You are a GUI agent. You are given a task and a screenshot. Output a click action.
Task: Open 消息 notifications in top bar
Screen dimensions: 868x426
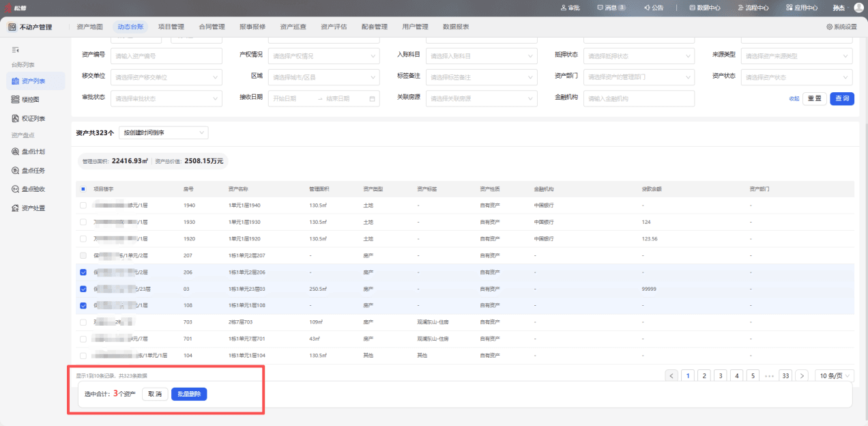pos(611,8)
